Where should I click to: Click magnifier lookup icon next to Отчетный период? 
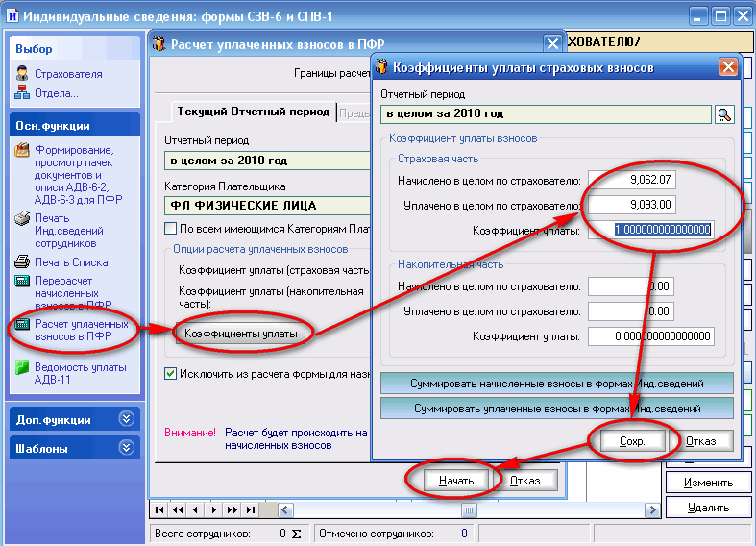pyautogui.click(x=724, y=114)
